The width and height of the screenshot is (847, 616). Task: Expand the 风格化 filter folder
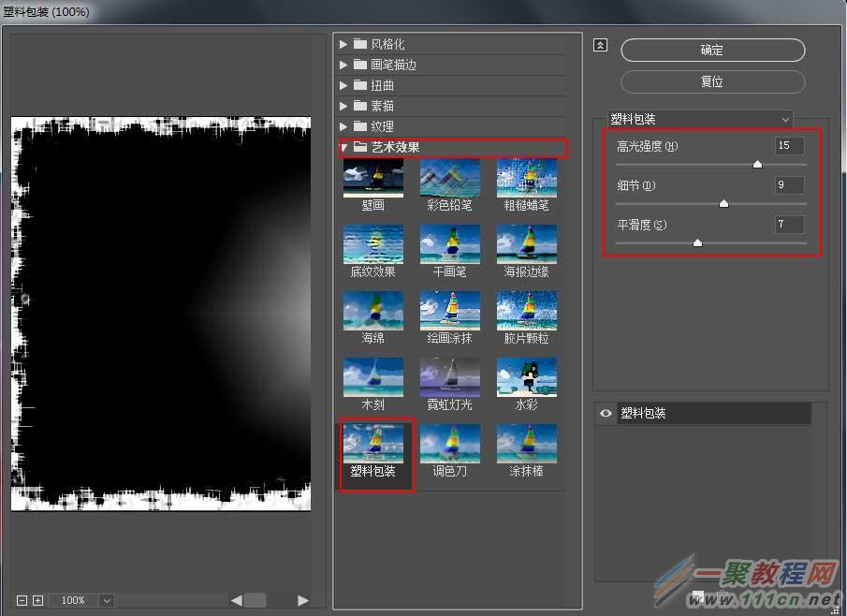[x=343, y=44]
